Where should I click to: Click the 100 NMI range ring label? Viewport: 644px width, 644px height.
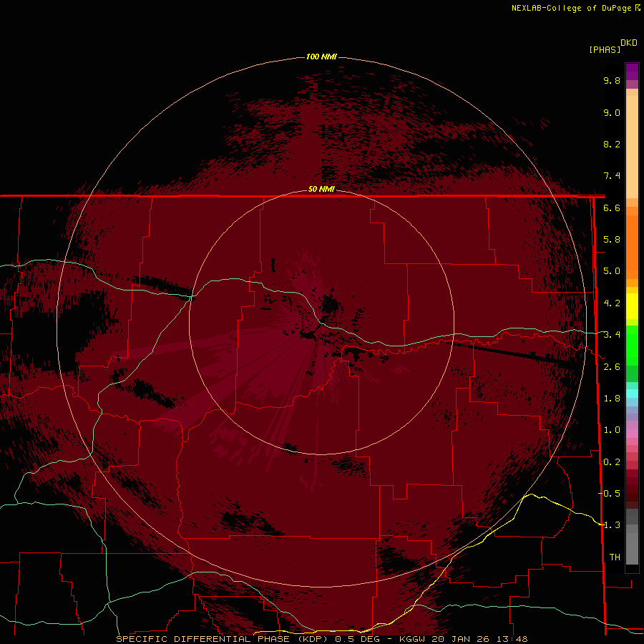pyautogui.click(x=321, y=57)
